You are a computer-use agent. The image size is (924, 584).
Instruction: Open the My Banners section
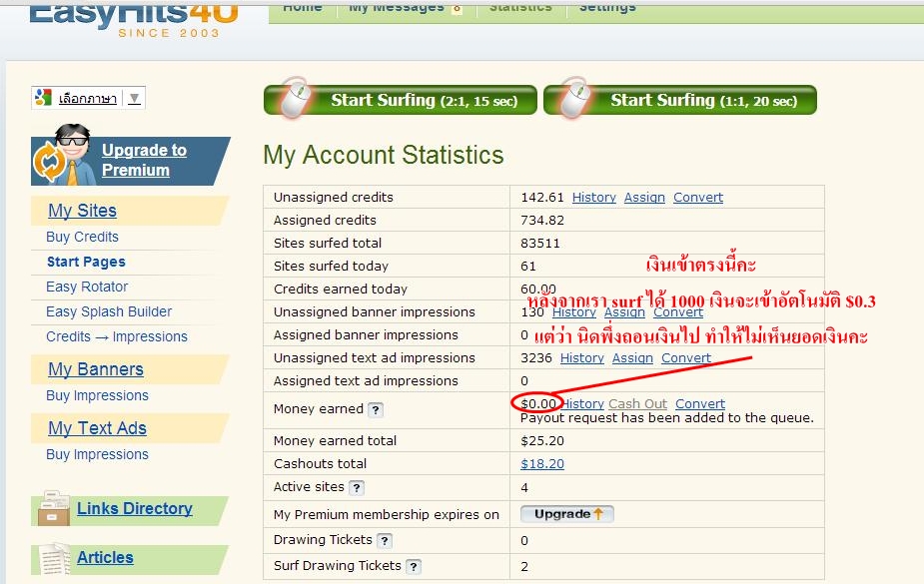[x=96, y=369]
